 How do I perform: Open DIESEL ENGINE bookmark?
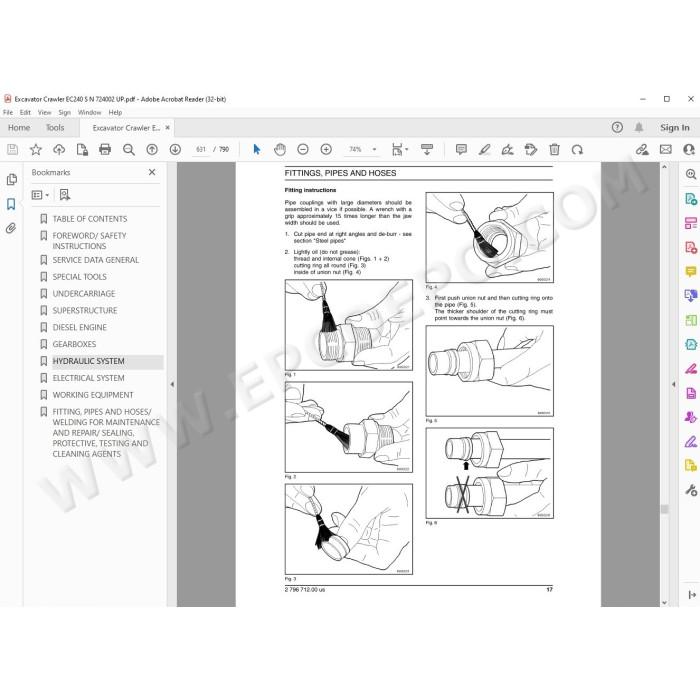pos(79,327)
